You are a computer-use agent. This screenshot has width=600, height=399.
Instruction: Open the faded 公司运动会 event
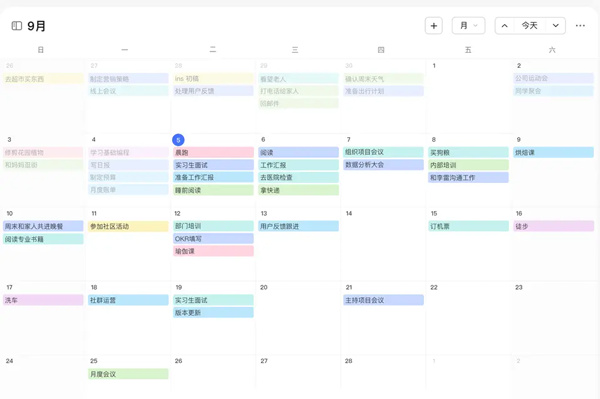[553, 78]
